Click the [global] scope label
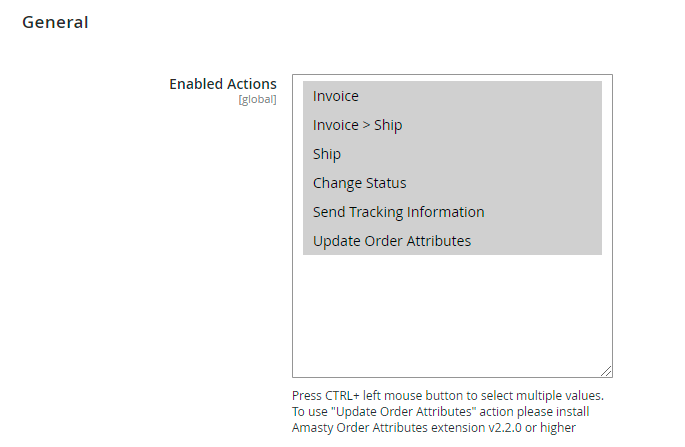The width and height of the screenshot is (685, 447). (x=257, y=99)
